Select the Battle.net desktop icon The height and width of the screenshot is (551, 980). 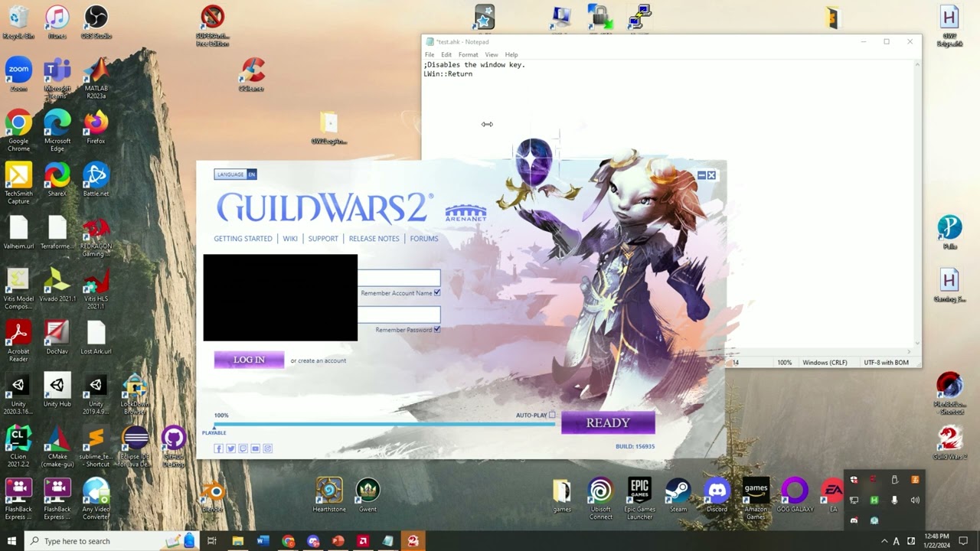[x=96, y=181]
